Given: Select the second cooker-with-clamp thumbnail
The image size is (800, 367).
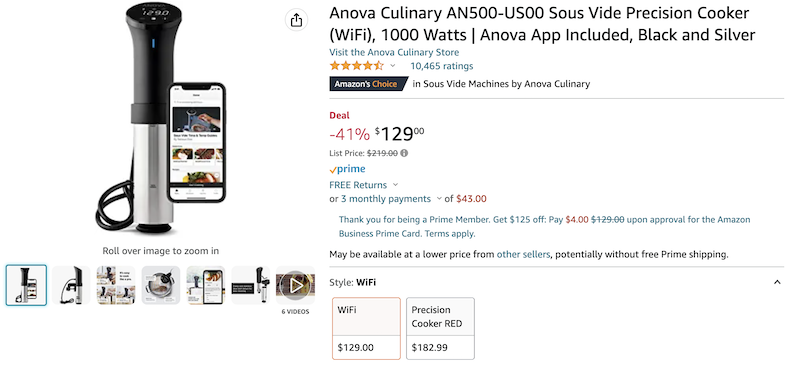Looking at the screenshot, I should [x=71, y=285].
